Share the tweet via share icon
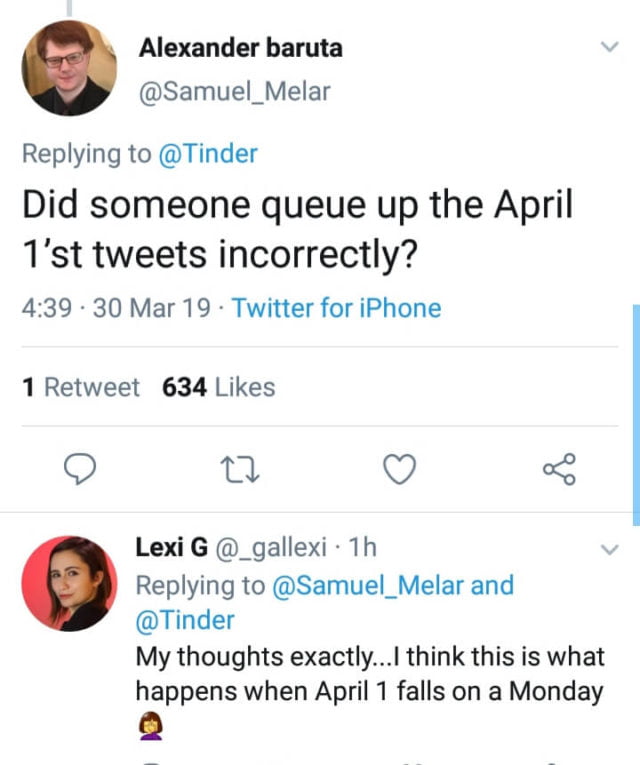This screenshot has width=640, height=765. point(558,468)
